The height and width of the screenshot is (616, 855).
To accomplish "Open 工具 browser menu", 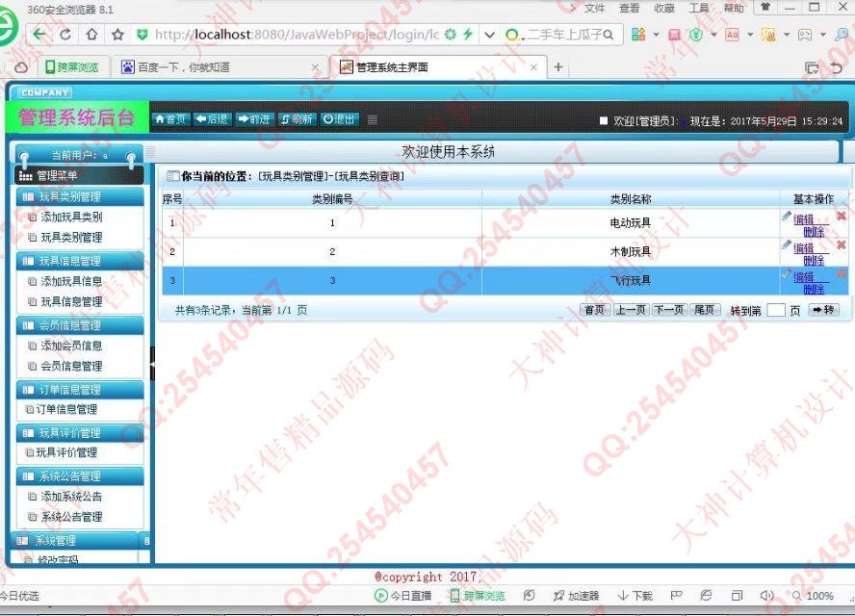I will (x=698, y=8).
